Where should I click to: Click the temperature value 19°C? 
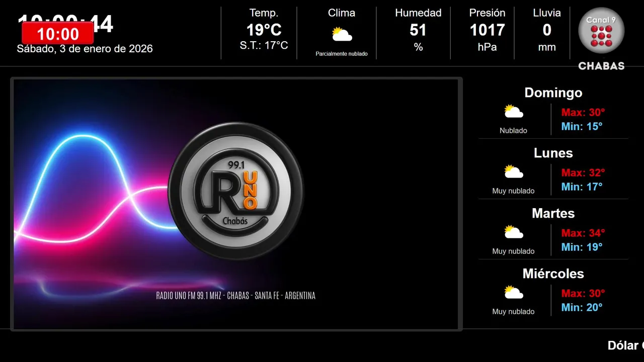pyautogui.click(x=264, y=30)
